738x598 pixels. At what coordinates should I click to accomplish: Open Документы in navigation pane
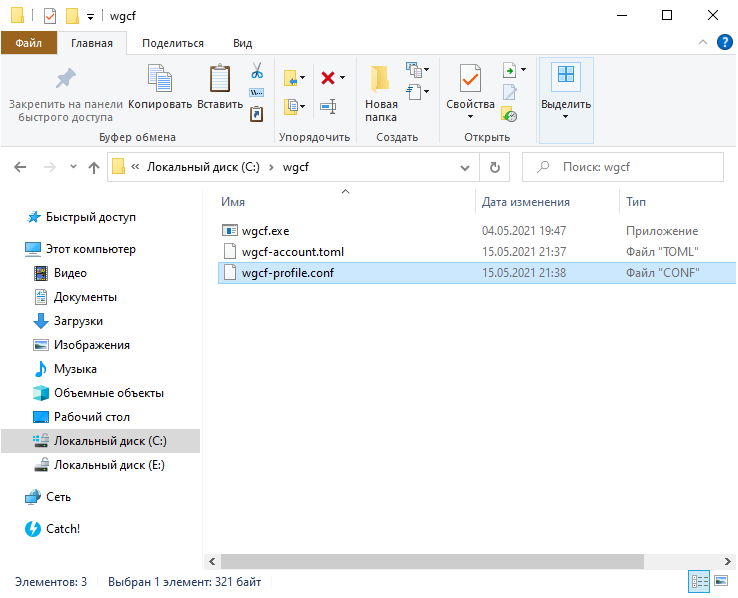coord(85,297)
